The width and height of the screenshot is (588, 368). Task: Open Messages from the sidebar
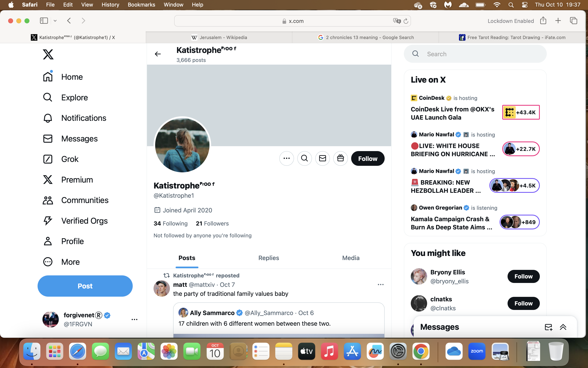tap(70, 139)
